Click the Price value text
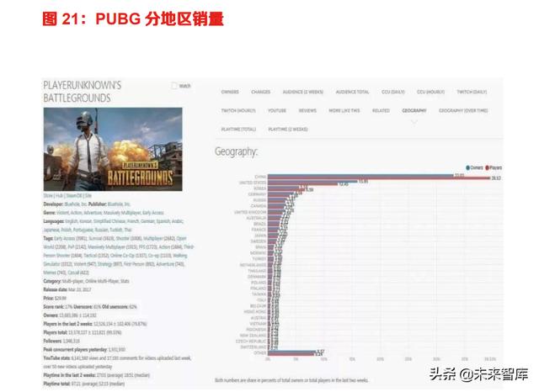The image size is (539, 392). 61,299
